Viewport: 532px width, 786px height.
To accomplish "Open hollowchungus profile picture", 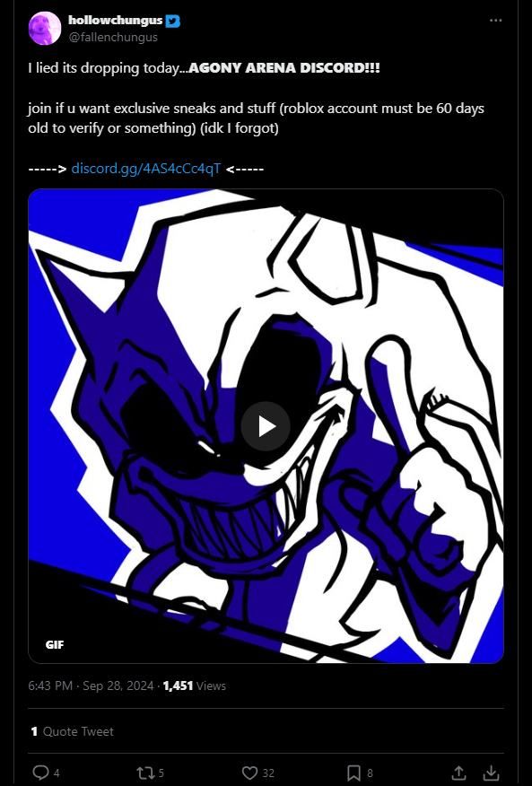I will (x=45, y=29).
